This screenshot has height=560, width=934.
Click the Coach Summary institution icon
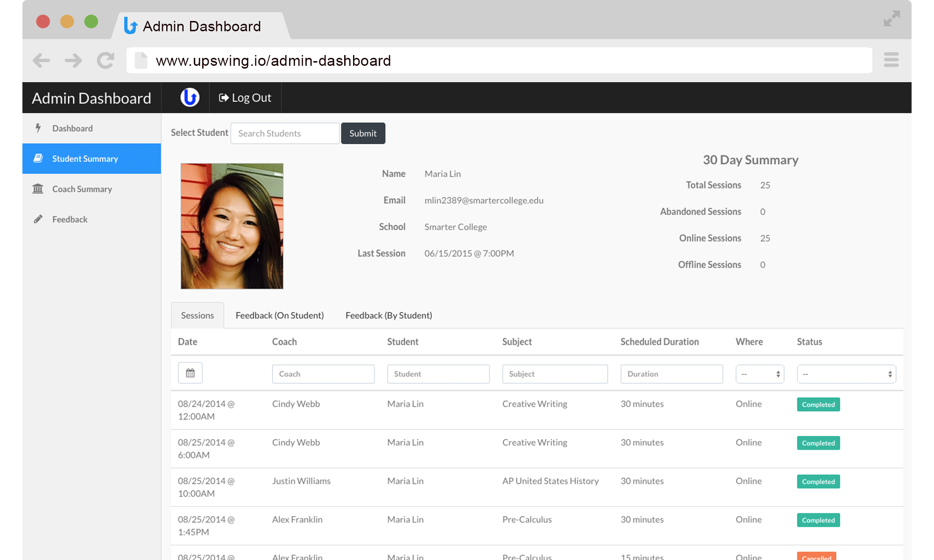(x=38, y=189)
